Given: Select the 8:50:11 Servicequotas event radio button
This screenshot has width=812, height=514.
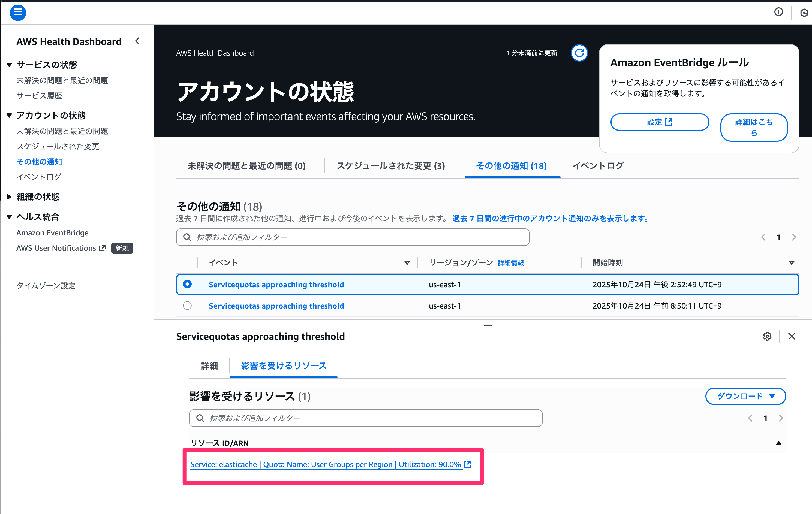Looking at the screenshot, I should (x=187, y=305).
